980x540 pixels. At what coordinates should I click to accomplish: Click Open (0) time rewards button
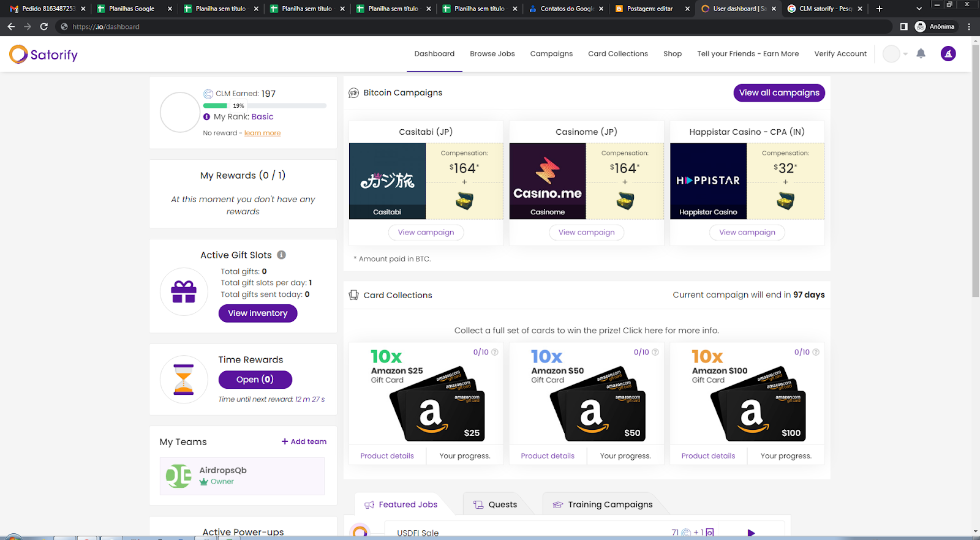coord(255,380)
